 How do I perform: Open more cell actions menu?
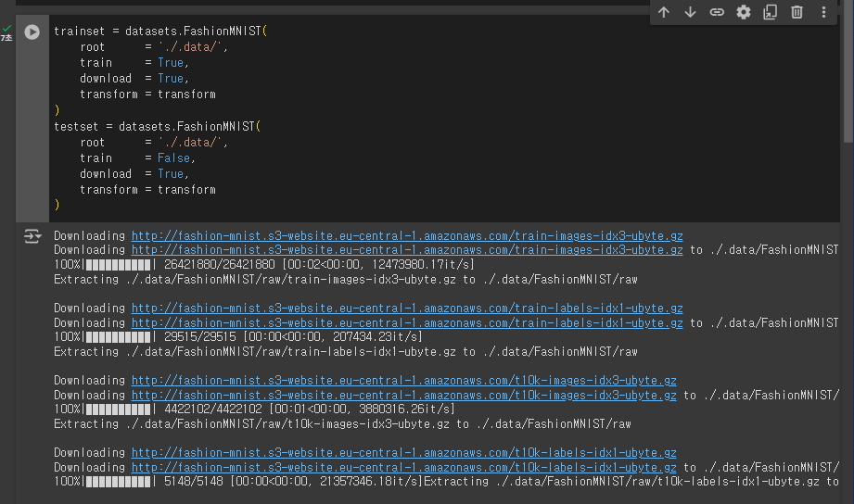(x=823, y=12)
